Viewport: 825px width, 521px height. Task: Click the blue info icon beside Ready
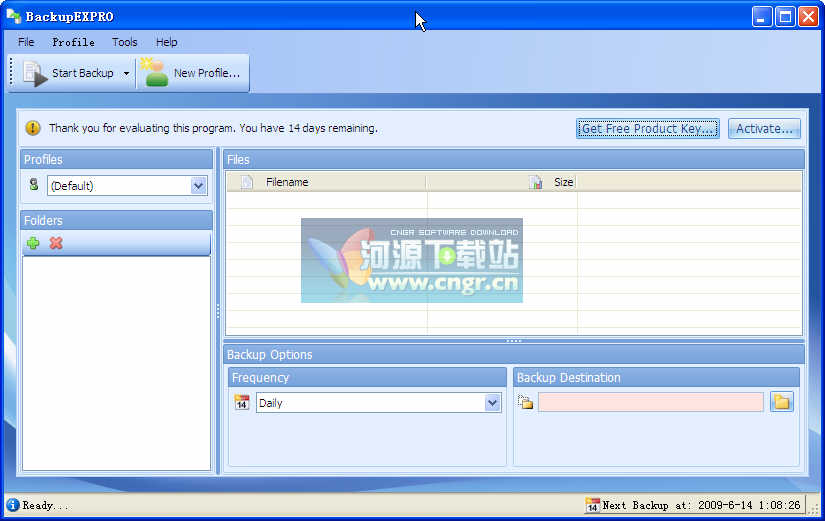point(12,505)
